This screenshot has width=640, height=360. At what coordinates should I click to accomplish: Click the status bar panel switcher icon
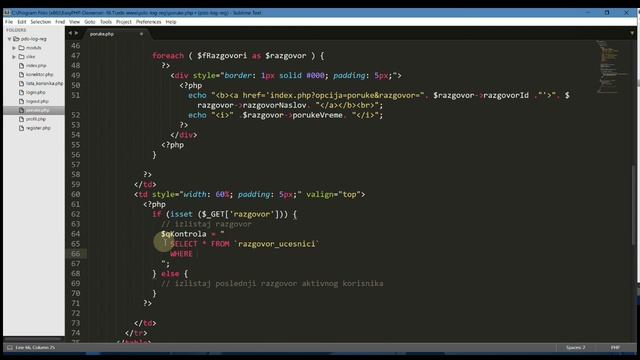[x=10, y=348]
